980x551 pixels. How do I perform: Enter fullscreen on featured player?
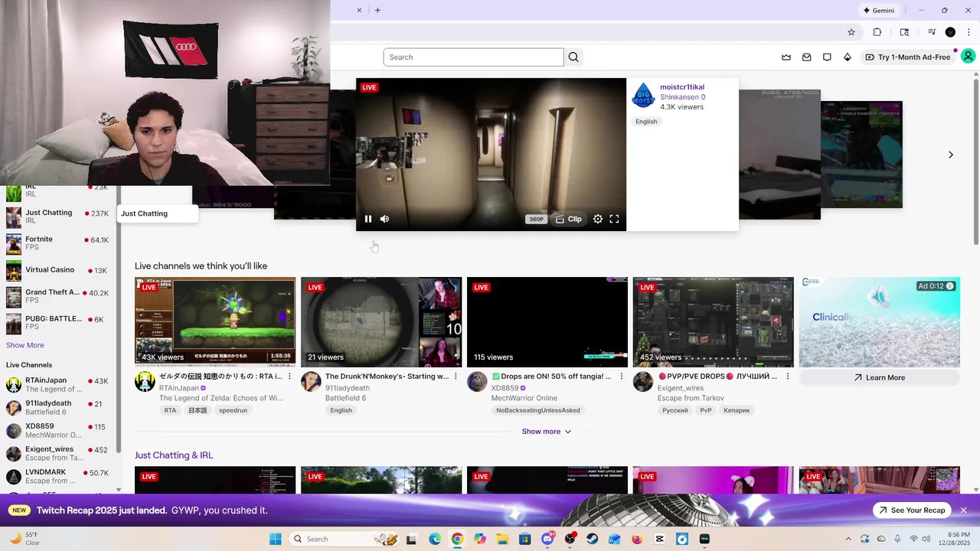pos(614,219)
